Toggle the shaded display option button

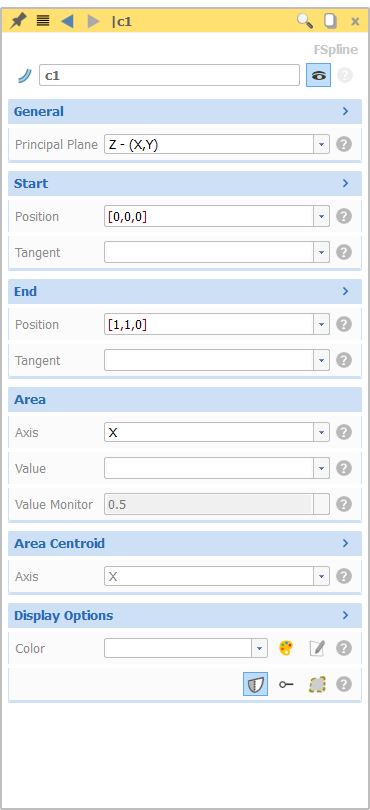[256, 684]
